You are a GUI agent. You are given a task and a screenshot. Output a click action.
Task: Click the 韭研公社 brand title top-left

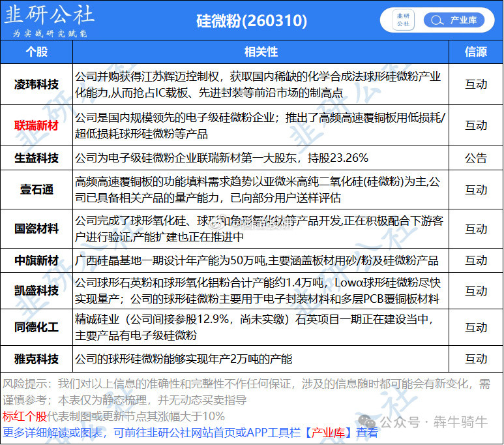pos(49,15)
